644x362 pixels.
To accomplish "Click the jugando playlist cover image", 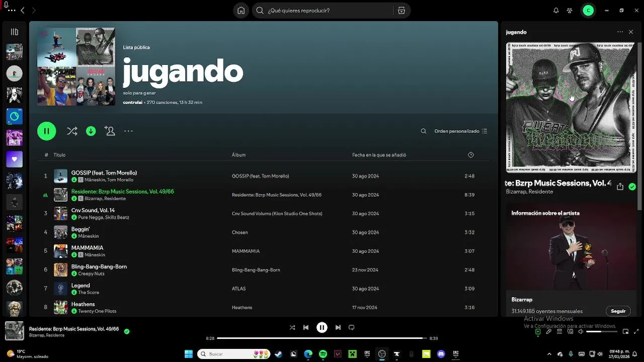I will (x=76, y=66).
